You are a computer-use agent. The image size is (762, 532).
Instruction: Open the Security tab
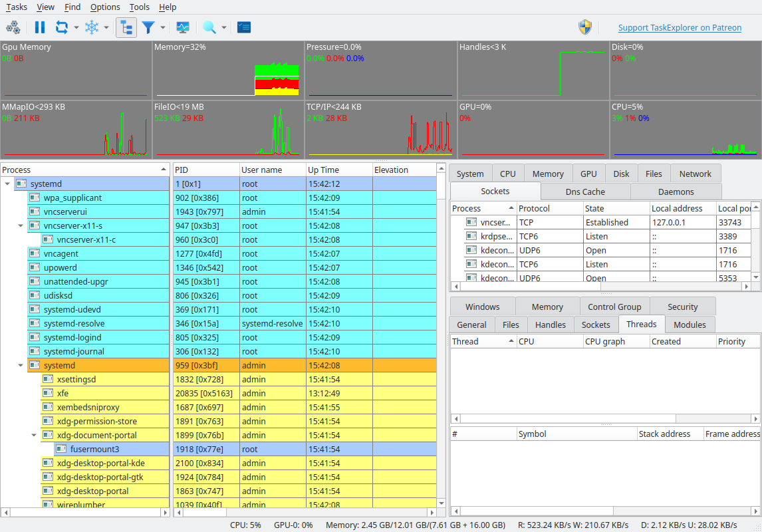pyautogui.click(x=682, y=307)
